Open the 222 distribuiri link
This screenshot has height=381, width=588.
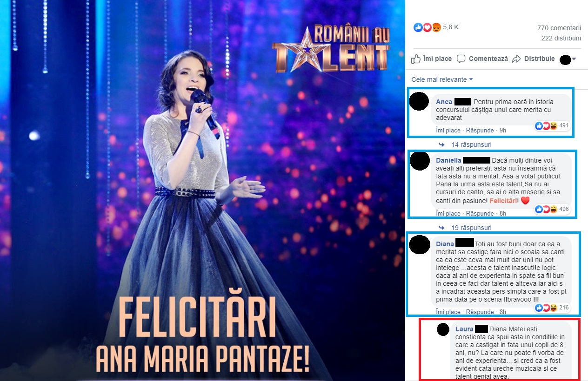(561, 38)
